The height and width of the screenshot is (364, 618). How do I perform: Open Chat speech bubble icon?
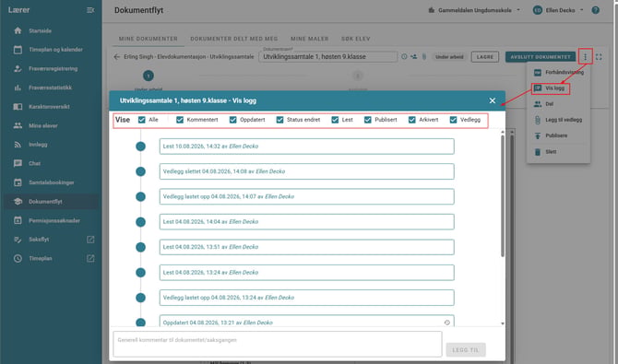point(18,163)
